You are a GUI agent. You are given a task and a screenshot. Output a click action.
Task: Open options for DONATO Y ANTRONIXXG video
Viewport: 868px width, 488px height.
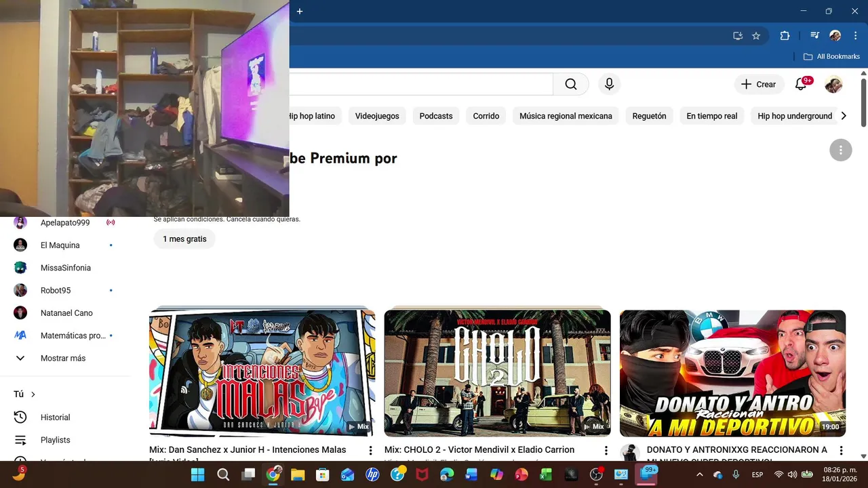[x=841, y=450]
